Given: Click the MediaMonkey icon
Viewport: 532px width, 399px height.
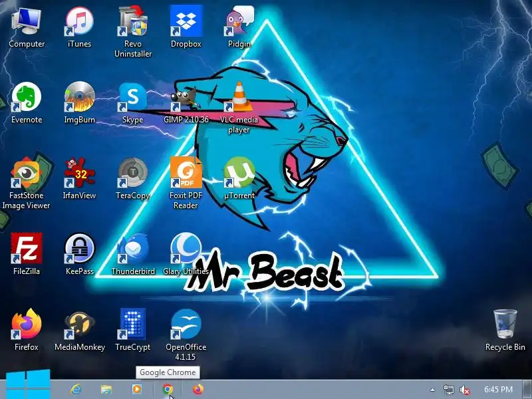Looking at the screenshot, I should [x=79, y=325].
